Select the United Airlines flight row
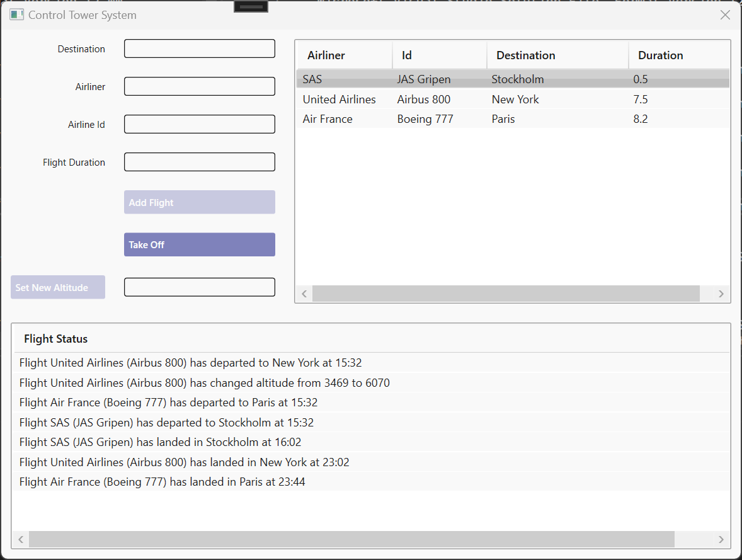The width and height of the screenshot is (742, 560). 513,100
